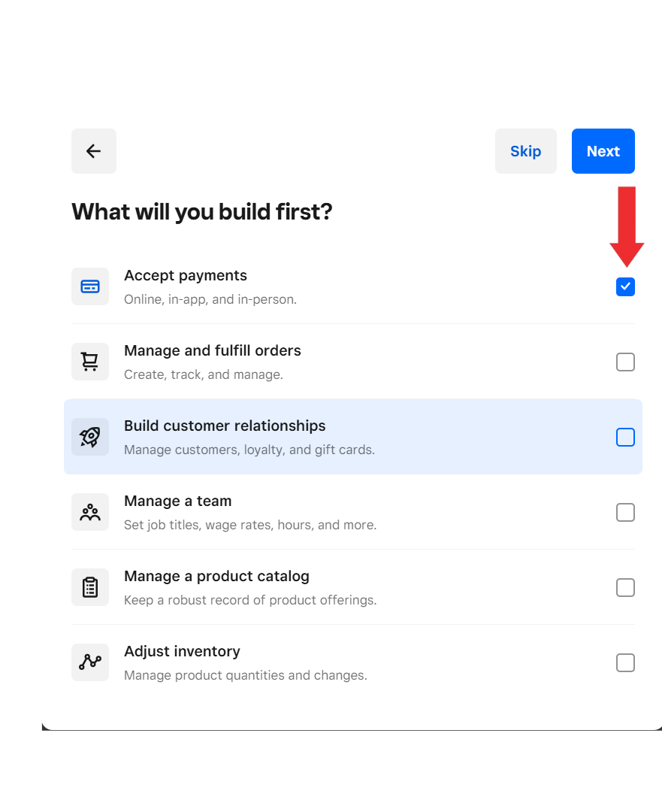
Task: Click the graph Adjust inventory icon
Action: pyautogui.click(x=90, y=662)
